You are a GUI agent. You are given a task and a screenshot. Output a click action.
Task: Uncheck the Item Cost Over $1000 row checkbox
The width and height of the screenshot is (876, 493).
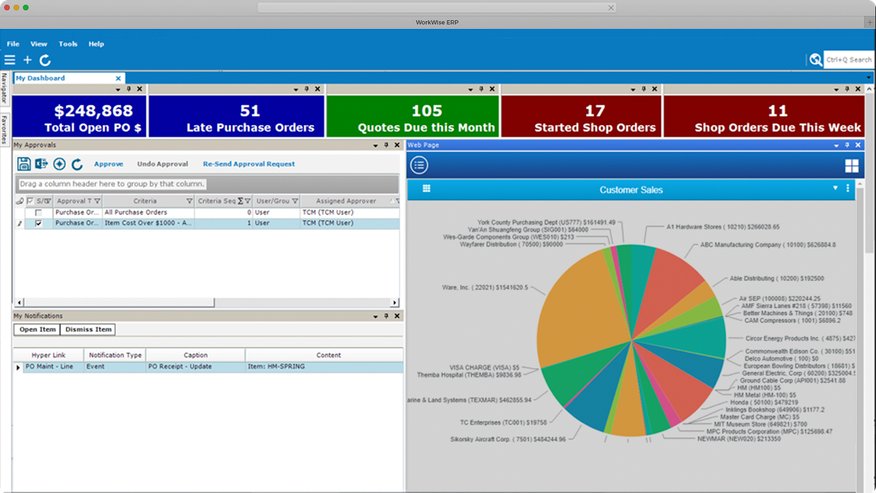pyautogui.click(x=38, y=224)
